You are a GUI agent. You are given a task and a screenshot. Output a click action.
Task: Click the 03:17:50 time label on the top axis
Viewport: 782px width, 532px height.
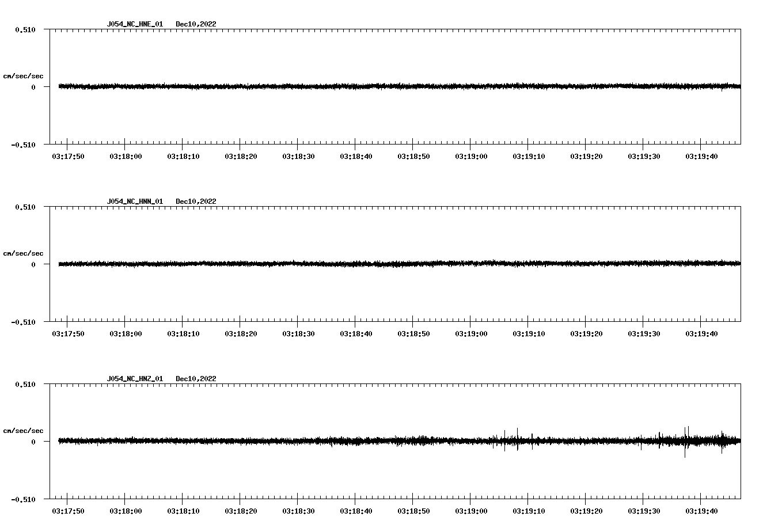point(67,155)
